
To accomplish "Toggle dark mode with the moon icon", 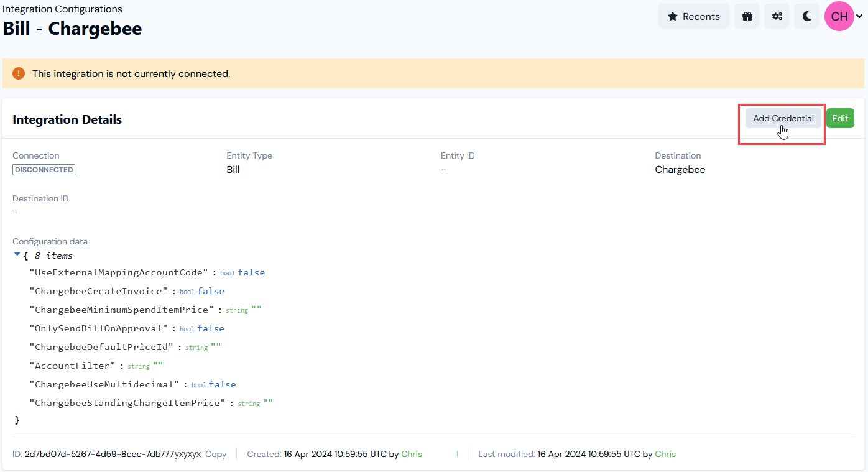I will [807, 16].
